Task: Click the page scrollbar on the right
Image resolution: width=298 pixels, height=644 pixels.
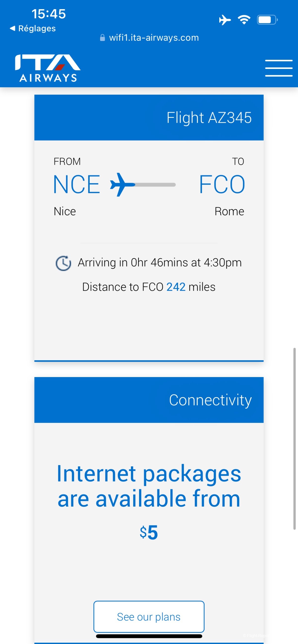Action: [x=295, y=438]
